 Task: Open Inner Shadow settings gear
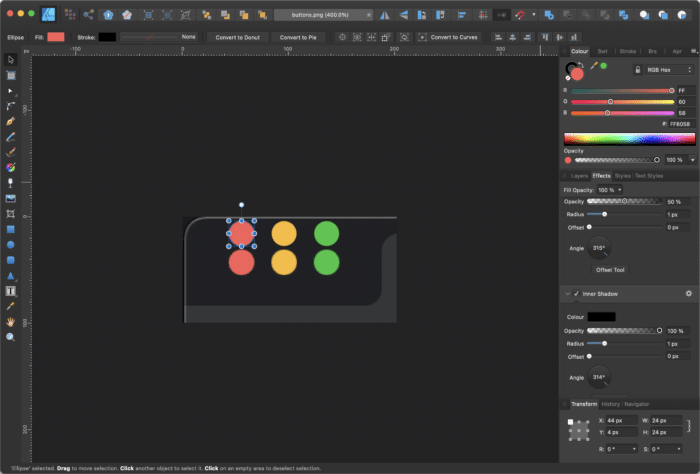click(688, 293)
